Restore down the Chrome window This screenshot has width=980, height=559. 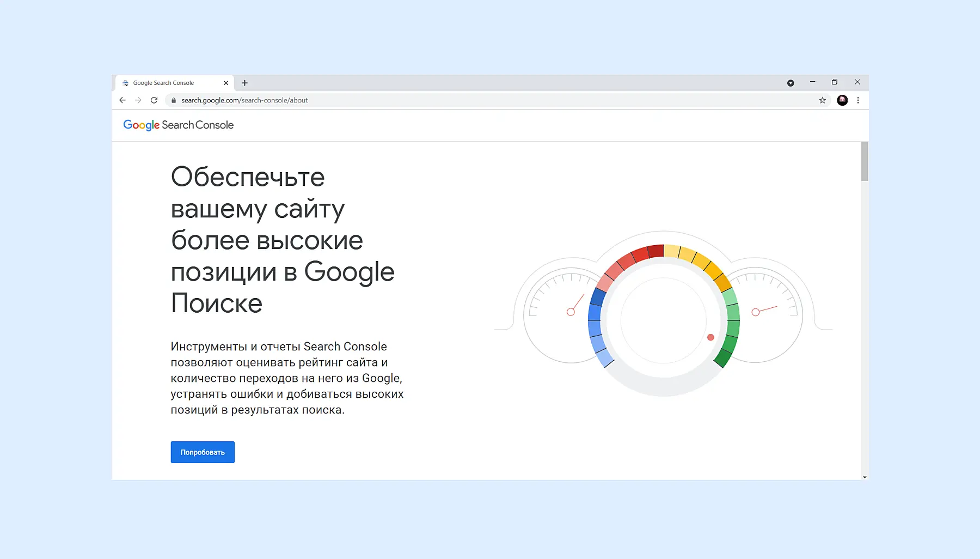click(x=835, y=82)
